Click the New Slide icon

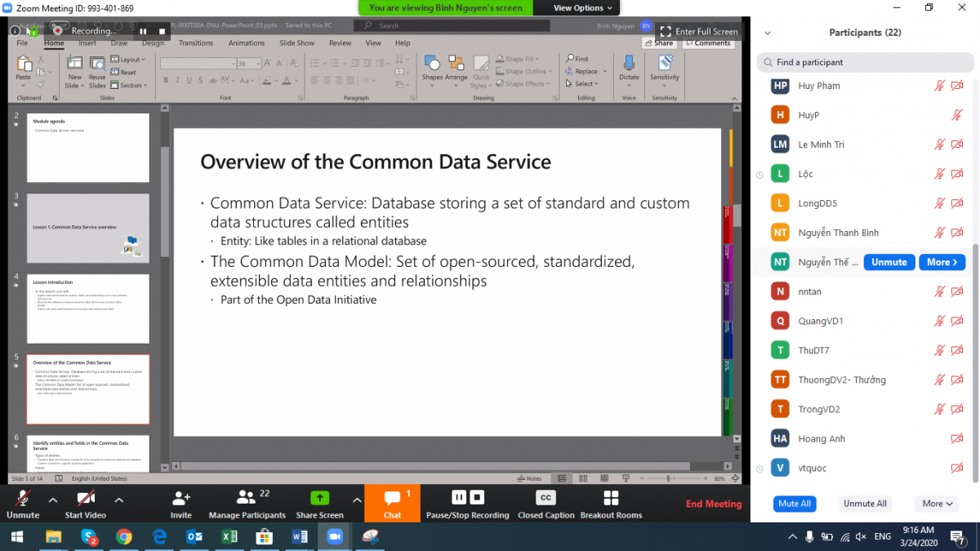74,63
